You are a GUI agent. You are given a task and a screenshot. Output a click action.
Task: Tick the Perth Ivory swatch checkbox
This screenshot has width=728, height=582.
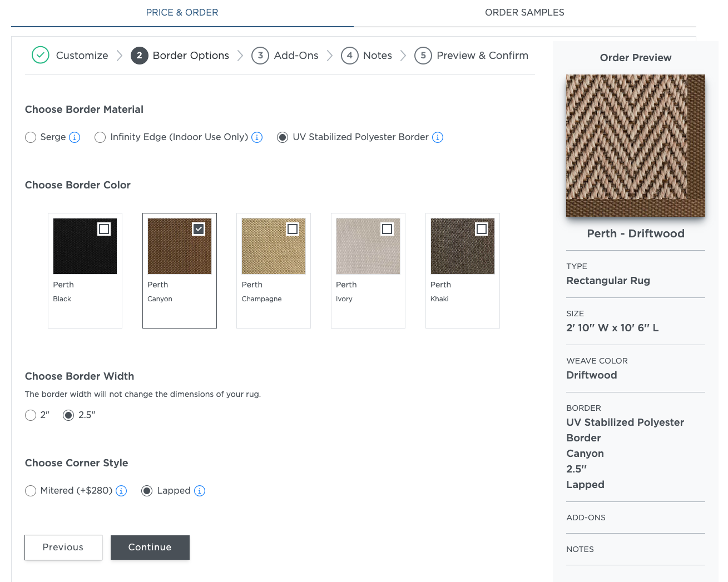pyautogui.click(x=387, y=229)
